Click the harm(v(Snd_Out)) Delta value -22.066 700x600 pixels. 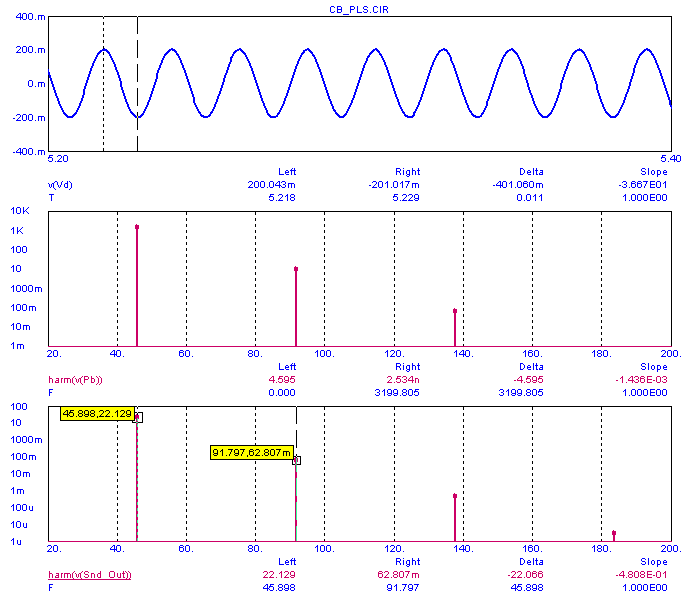click(x=525, y=575)
